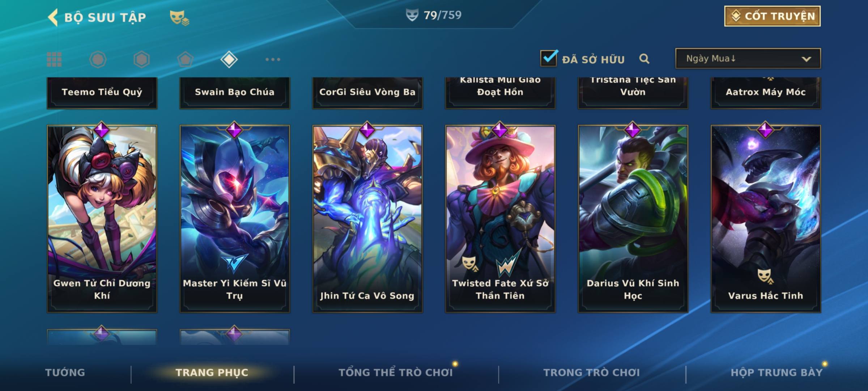868x391 pixels.
Task: Filter by the first circular rarity icon
Action: pos(98,59)
